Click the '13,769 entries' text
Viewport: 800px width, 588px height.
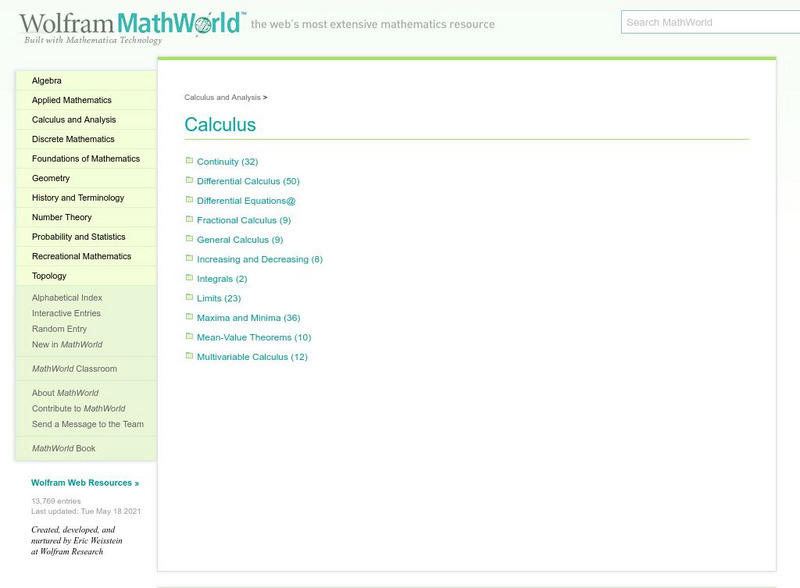pos(56,501)
